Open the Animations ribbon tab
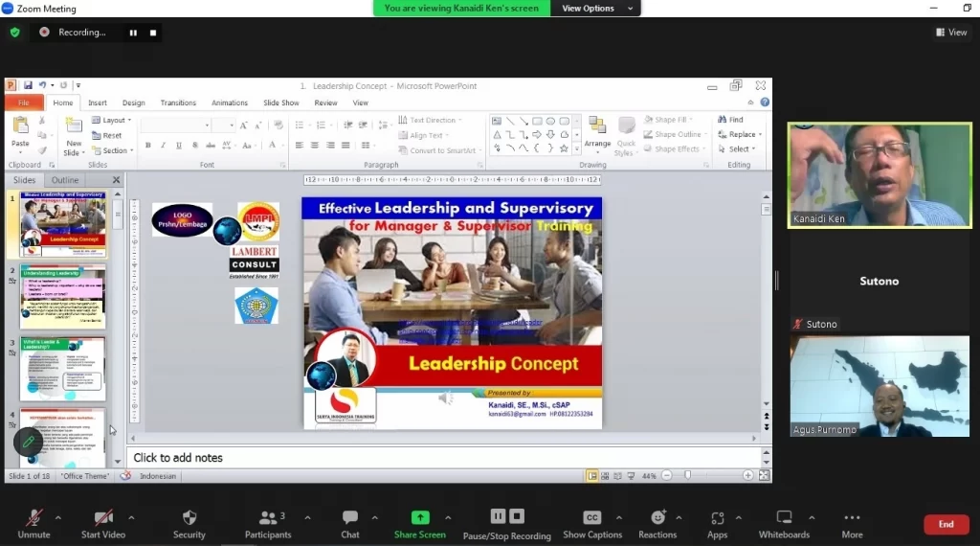The height and width of the screenshot is (546, 980). point(230,102)
